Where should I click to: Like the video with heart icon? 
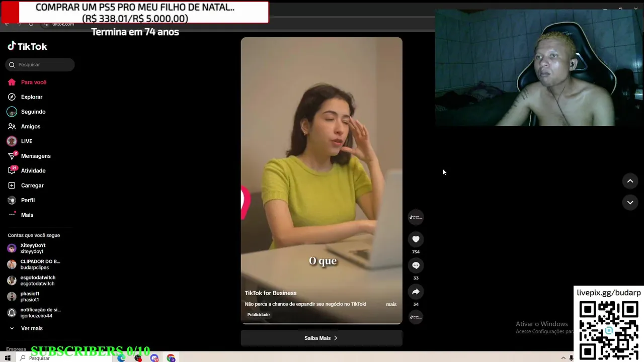click(x=416, y=239)
